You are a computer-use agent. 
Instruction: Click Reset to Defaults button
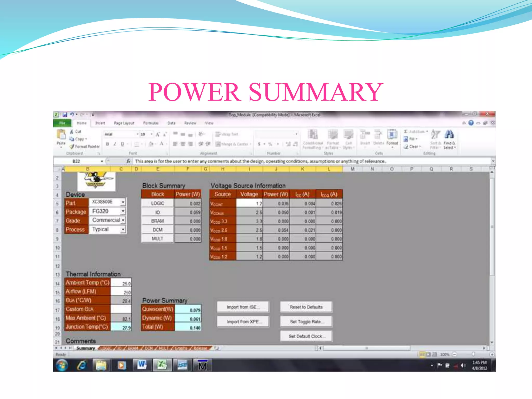click(x=306, y=307)
